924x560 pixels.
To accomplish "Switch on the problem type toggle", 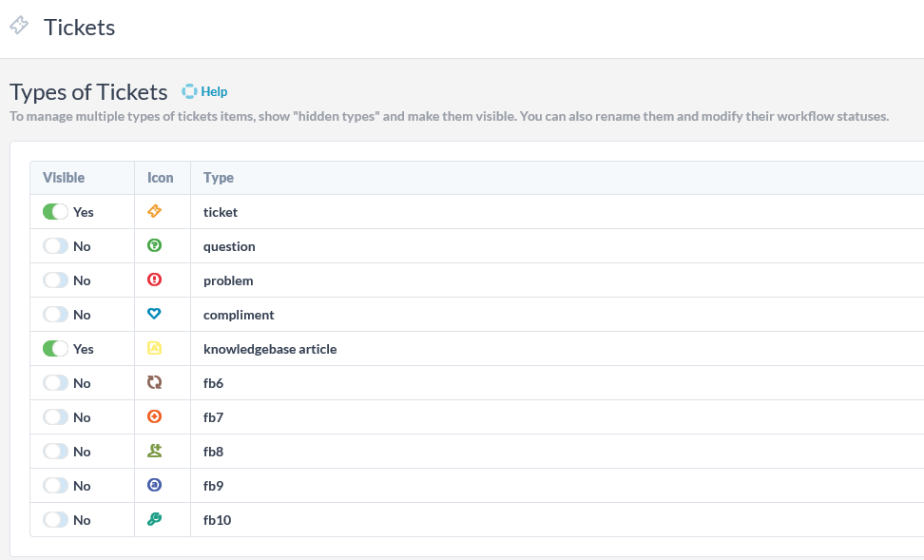I will [55, 280].
